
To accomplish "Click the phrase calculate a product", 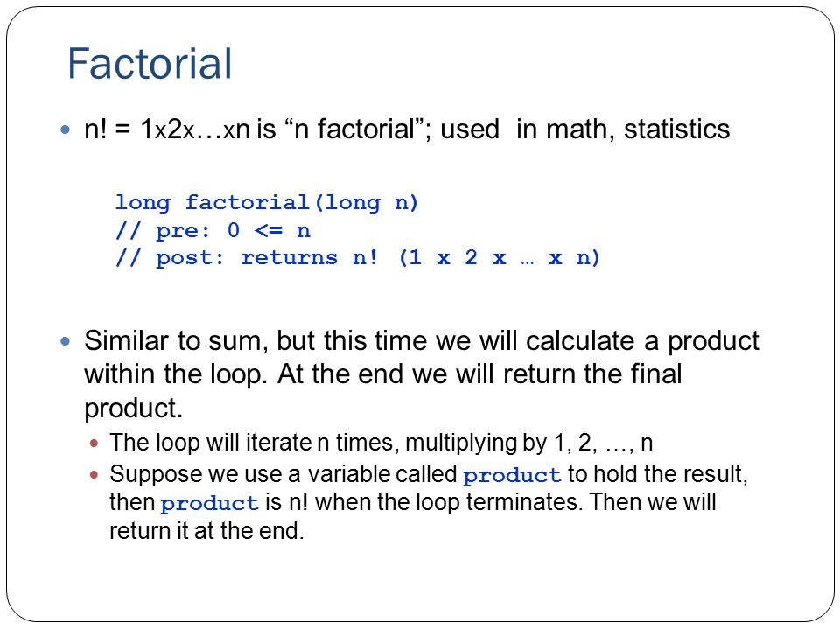I will tap(642, 341).
